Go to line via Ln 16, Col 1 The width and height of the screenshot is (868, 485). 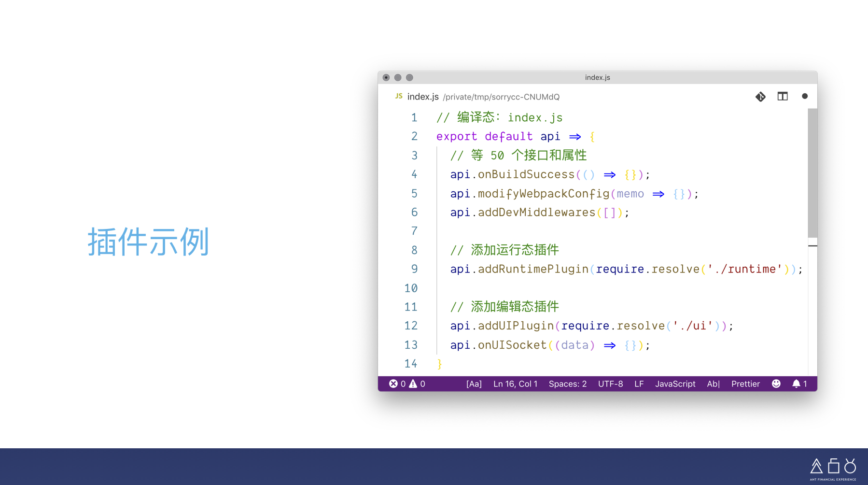515,384
